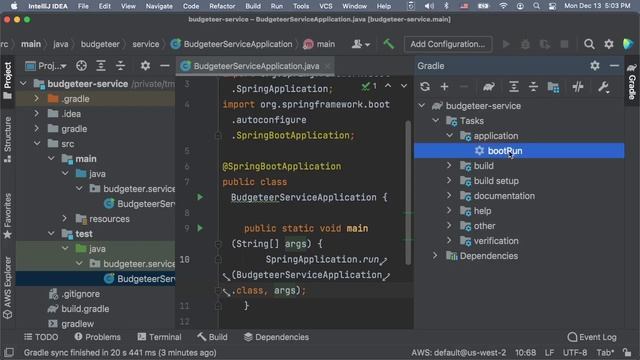
Task: Click the Stop square in main toolbar
Action: tap(564, 44)
